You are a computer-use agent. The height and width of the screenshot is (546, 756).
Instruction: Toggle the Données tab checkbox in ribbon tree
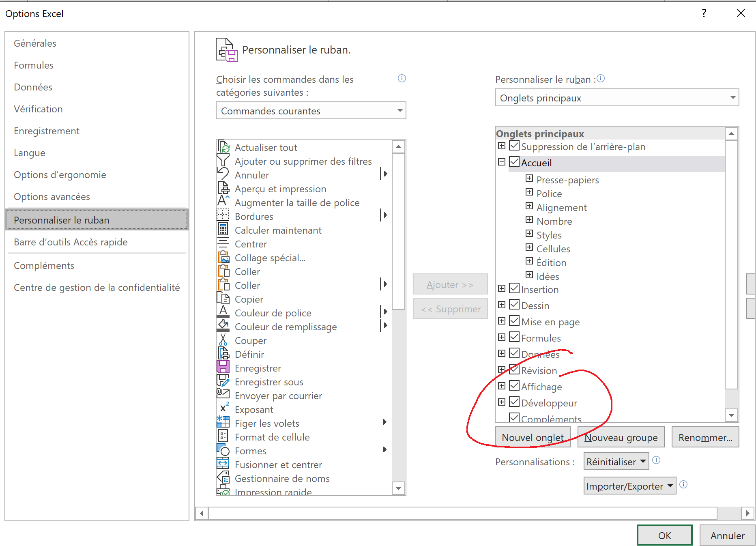coord(514,353)
